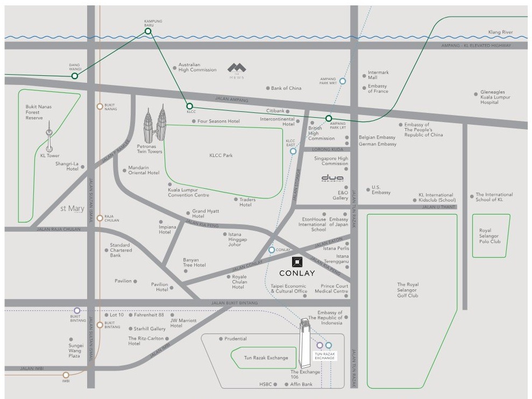This screenshot has height=399, width=532.
Task: Select the Shangri-La Hotel dot
Action: click(82, 167)
